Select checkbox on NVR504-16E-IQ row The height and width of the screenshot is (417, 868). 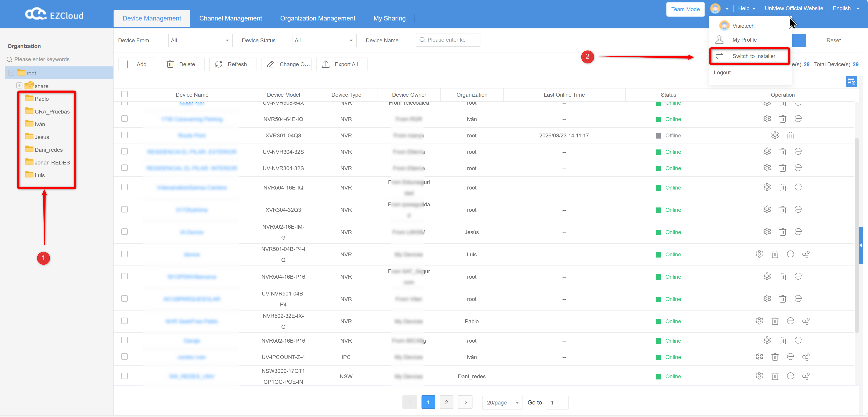tap(124, 187)
